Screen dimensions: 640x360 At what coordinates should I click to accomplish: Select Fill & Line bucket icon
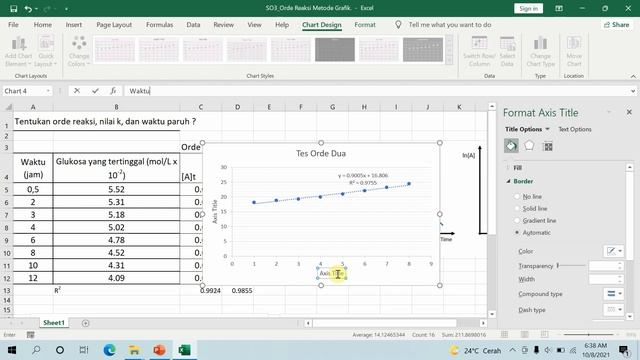(x=511, y=146)
